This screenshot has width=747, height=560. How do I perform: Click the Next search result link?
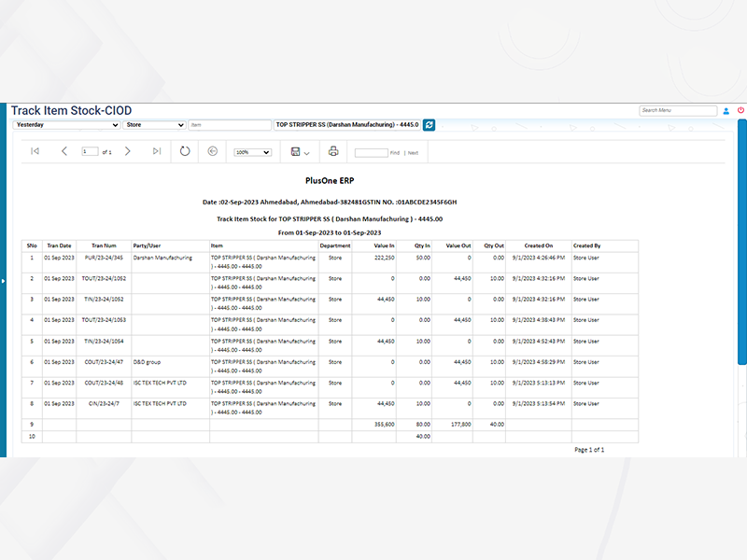pyautogui.click(x=413, y=152)
